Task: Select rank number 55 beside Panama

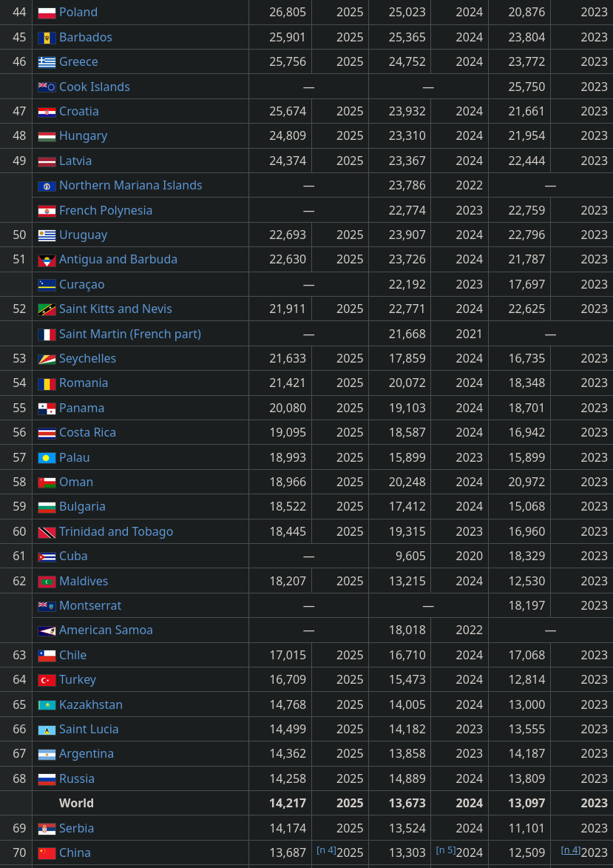Action: 19,408
